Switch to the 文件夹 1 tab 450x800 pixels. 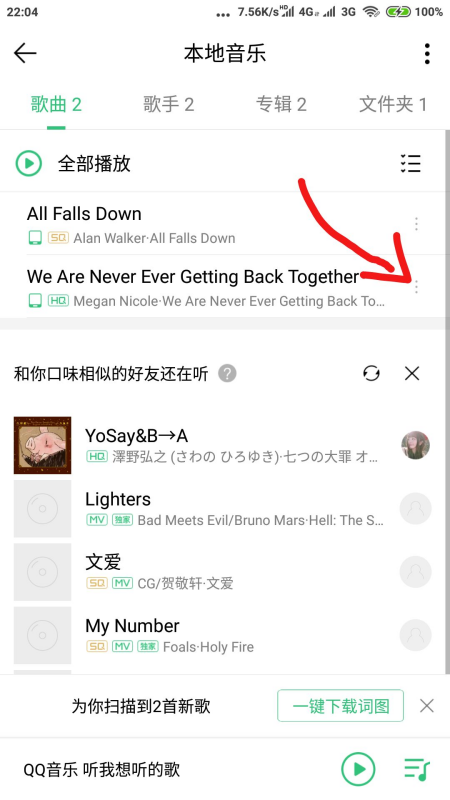(x=393, y=105)
